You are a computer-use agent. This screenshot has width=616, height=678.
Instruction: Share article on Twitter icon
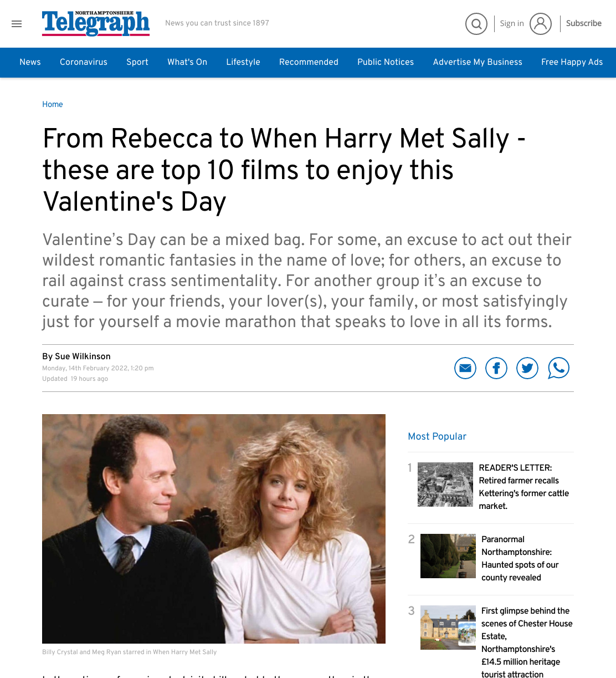pyautogui.click(x=527, y=368)
